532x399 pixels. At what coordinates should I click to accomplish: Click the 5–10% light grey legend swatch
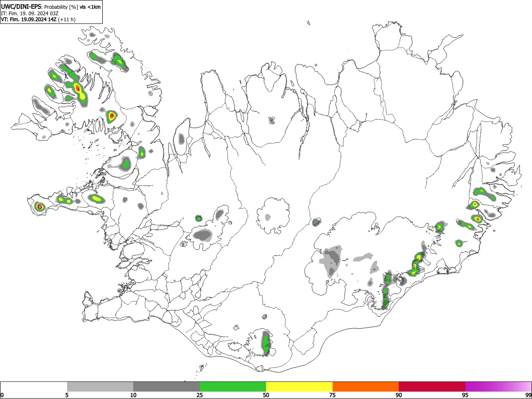pos(100,387)
